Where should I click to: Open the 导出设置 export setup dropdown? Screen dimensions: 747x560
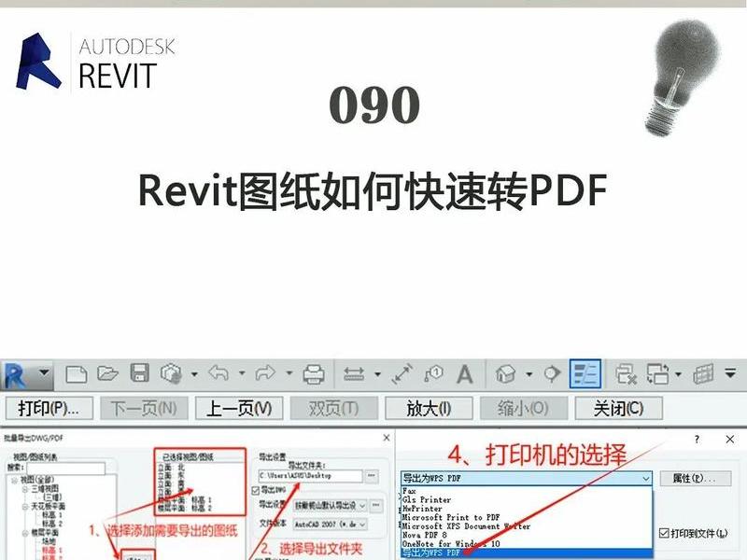[x=330, y=505]
